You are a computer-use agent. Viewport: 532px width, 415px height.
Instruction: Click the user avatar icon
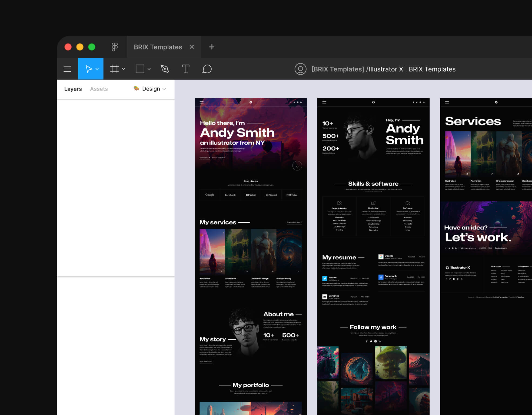tap(300, 69)
